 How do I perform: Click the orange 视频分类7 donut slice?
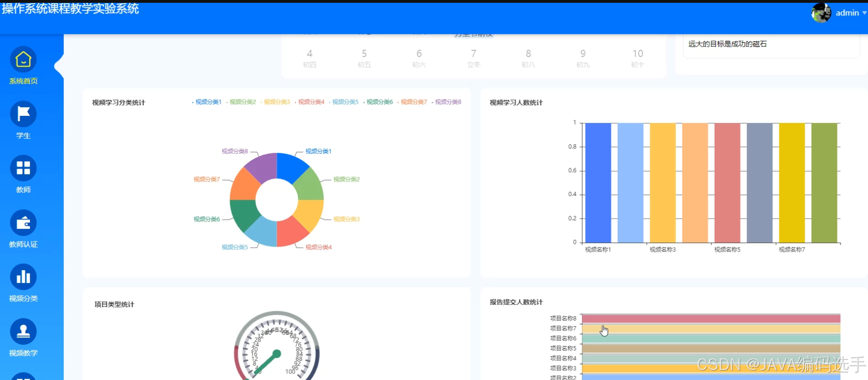click(x=244, y=186)
